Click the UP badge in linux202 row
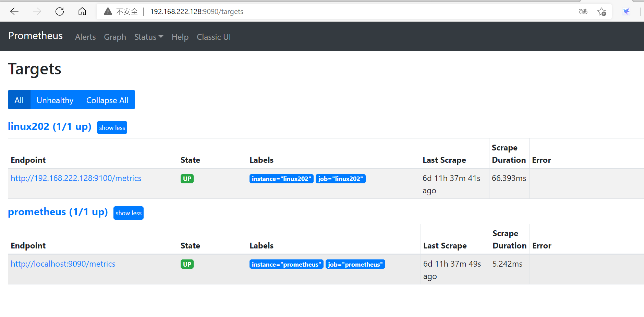644x317 pixels. point(187,179)
